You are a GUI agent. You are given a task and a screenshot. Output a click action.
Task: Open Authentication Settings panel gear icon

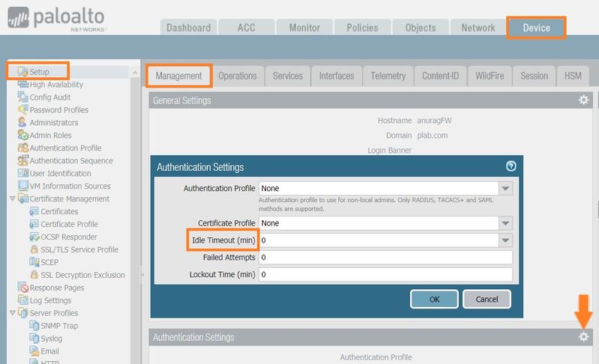click(x=583, y=337)
